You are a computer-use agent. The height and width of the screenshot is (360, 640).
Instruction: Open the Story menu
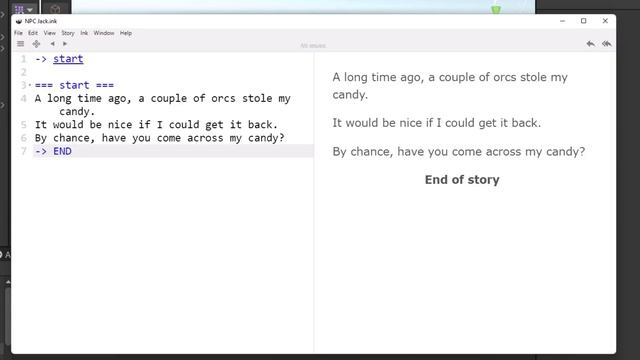click(68, 33)
